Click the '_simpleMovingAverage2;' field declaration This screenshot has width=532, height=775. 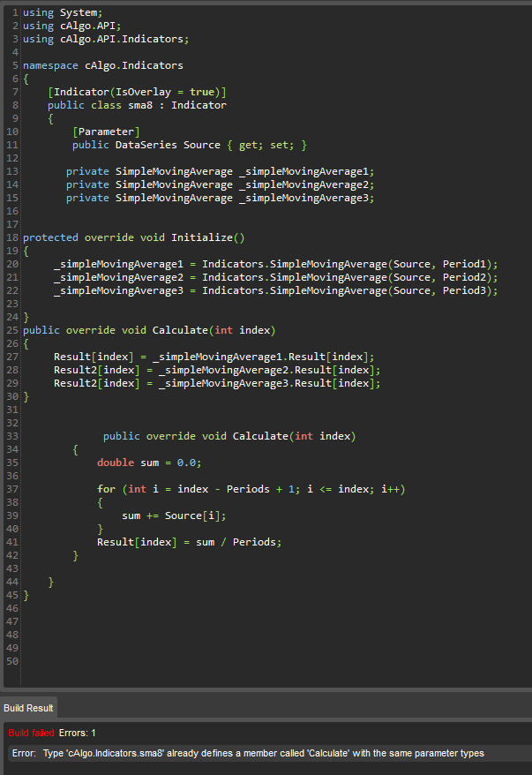[x=220, y=184]
